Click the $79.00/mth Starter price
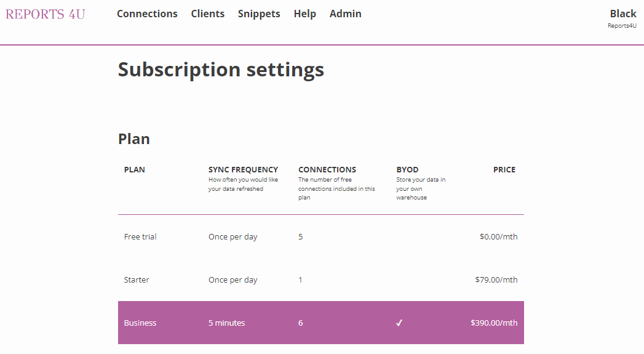Viewport: 644px width, 354px height. (496, 280)
